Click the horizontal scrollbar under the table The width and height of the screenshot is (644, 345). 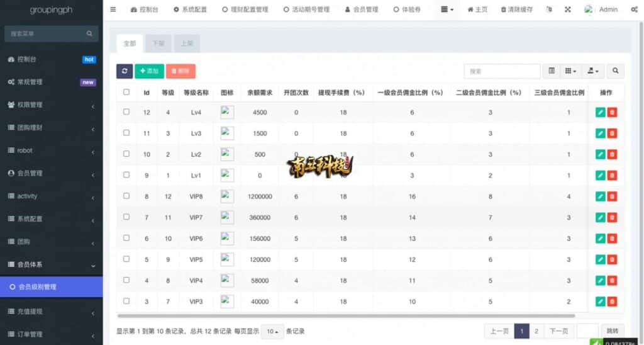(x=346, y=315)
